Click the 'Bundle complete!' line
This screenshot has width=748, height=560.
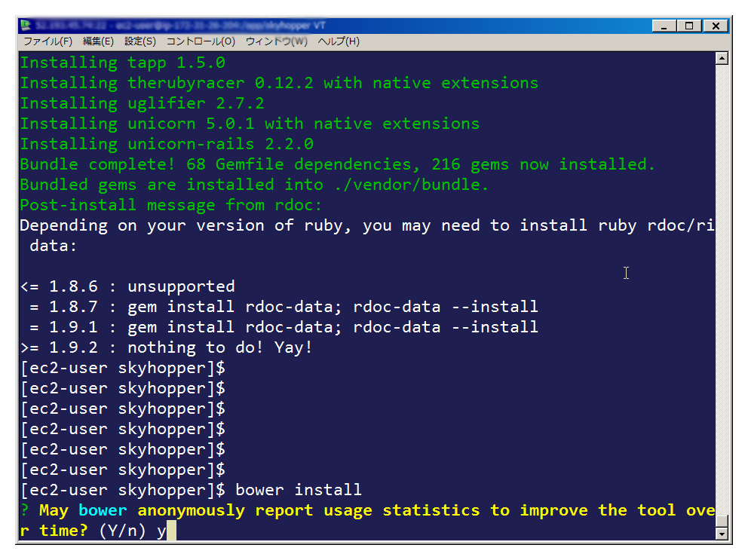coord(338,164)
